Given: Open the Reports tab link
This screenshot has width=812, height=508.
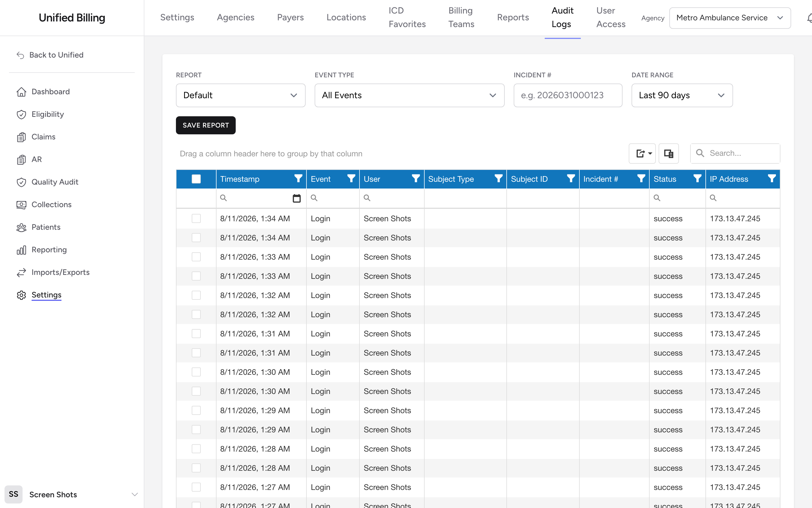Looking at the screenshot, I should [513, 17].
